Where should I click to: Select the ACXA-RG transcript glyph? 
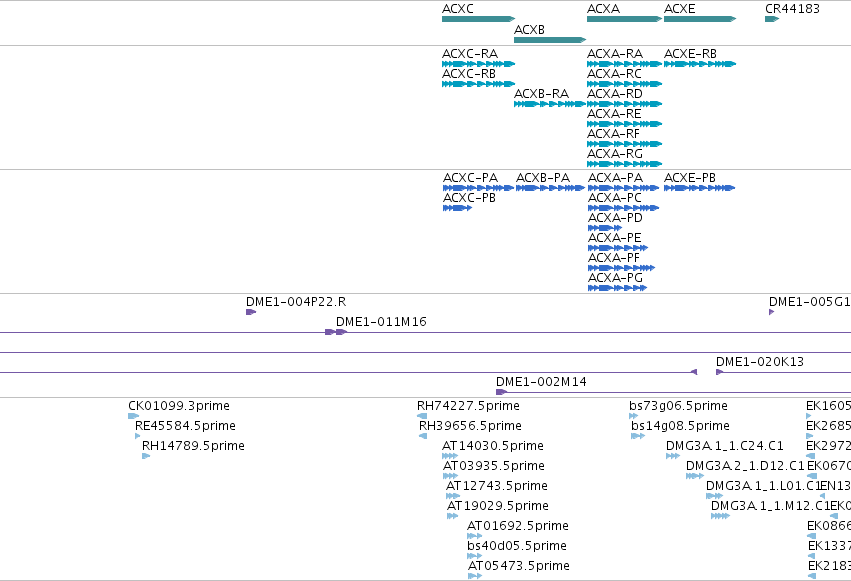point(624,164)
